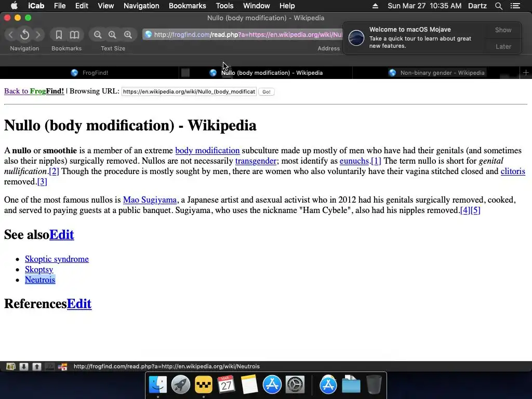Open the Bookmarks menu
The height and width of the screenshot is (399, 532).
187,6
